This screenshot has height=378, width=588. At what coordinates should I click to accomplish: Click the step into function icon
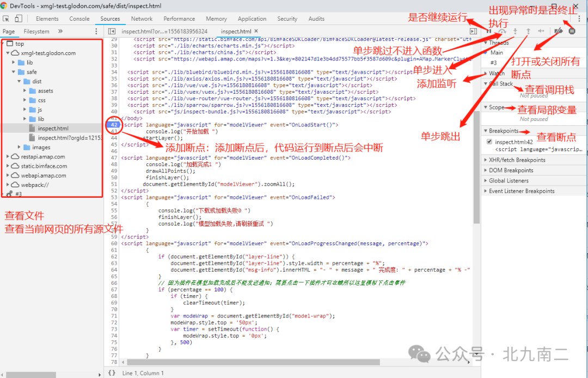515,32
